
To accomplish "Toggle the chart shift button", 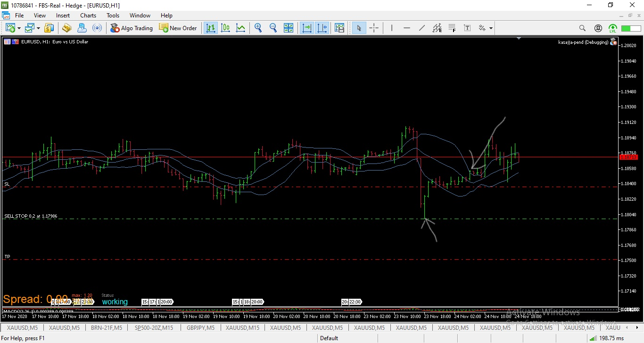I will (x=322, y=28).
